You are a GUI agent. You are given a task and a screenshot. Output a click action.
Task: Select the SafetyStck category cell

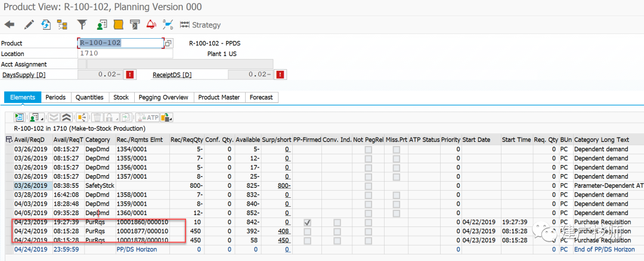click(x=100, y=186)
